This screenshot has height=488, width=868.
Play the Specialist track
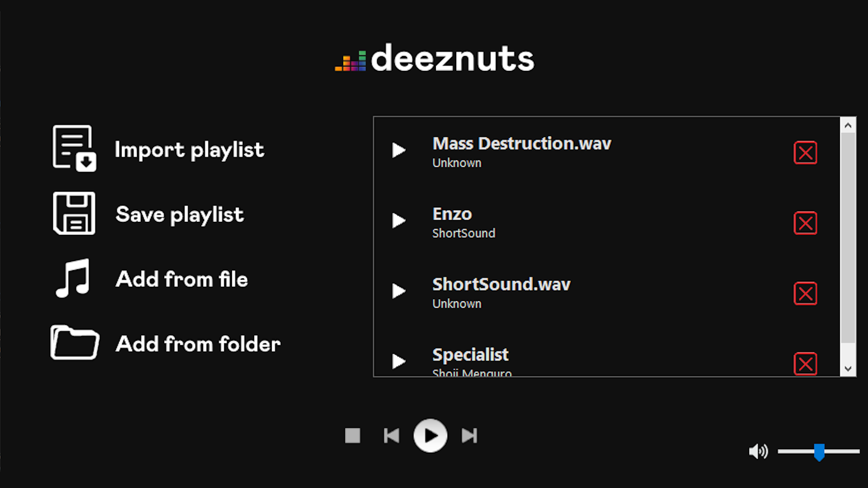click(x=398, y=361)
